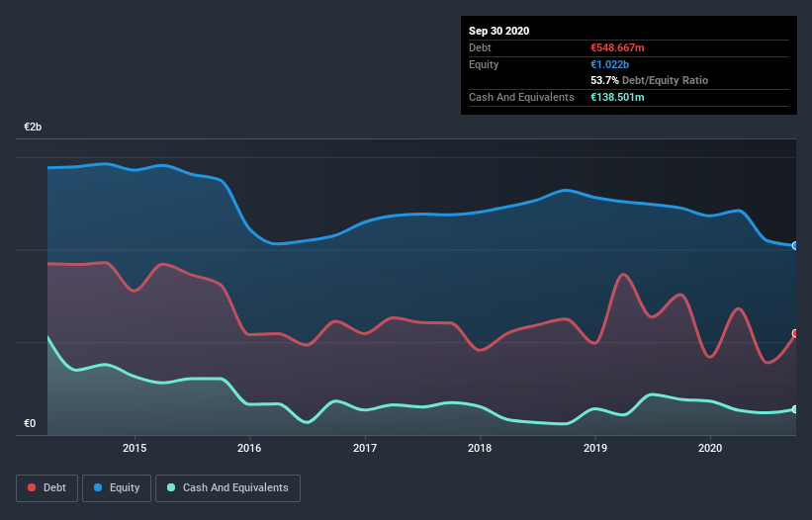812x520 pixels.
Task: Click the €0 y-axis label
Action: click(30, 423)
